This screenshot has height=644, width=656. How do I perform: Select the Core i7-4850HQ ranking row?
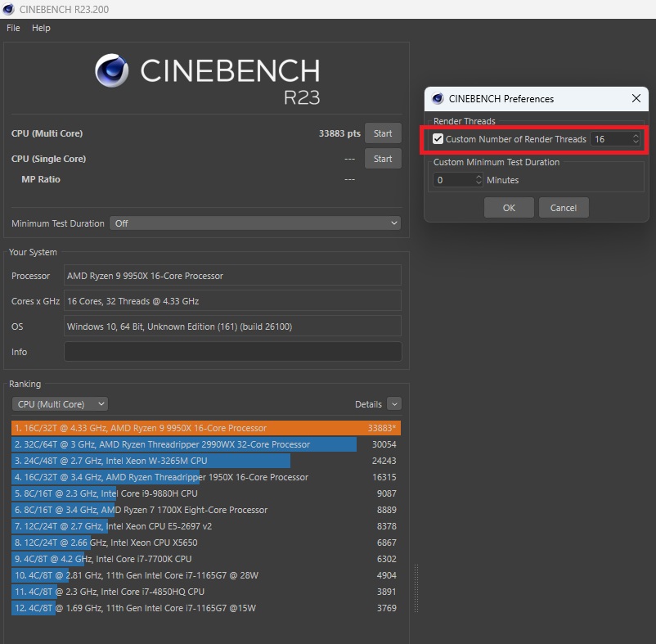tap(206, 592)
